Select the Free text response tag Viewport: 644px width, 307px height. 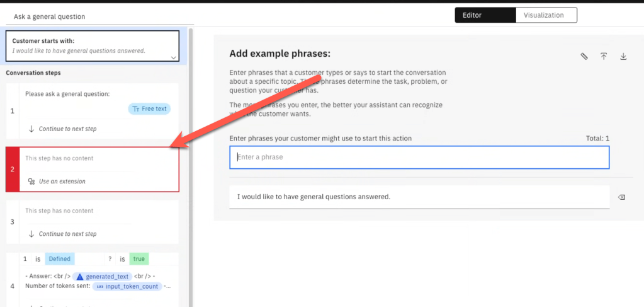149,108
